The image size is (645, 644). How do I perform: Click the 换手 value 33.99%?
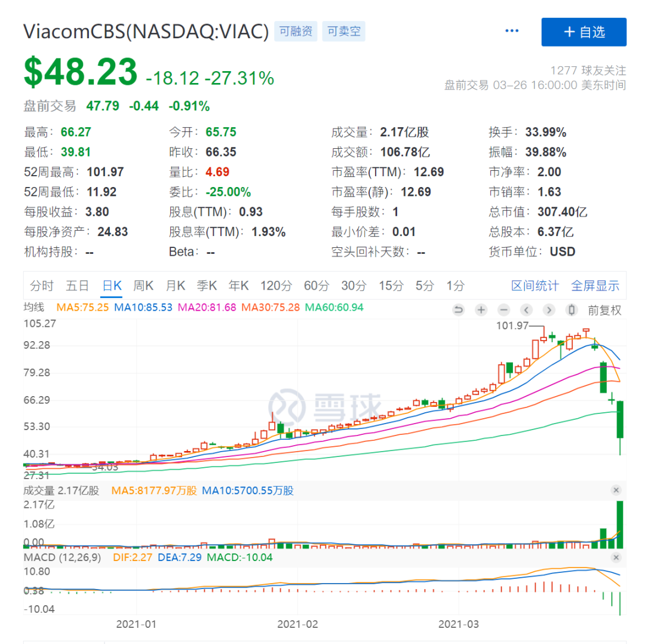pos(546,132)
